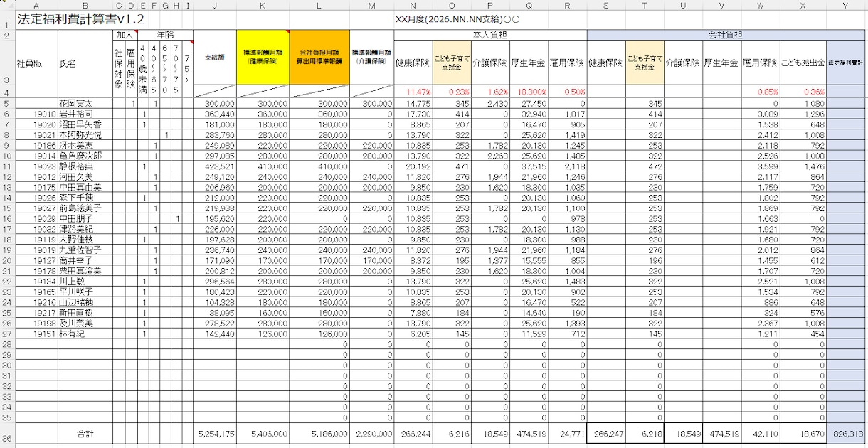
Task: Select the name cell 川上敏
Action: pyautogui.click(x=85, y=282)
